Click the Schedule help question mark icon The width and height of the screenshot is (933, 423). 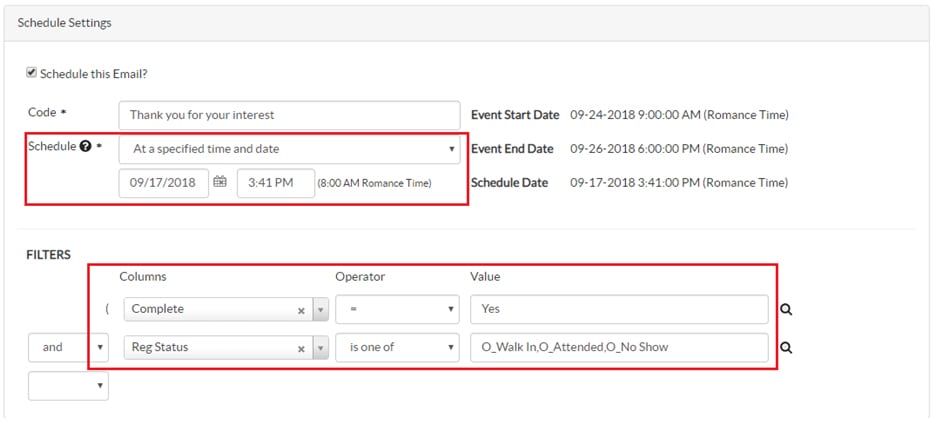[x=86, y=146]
